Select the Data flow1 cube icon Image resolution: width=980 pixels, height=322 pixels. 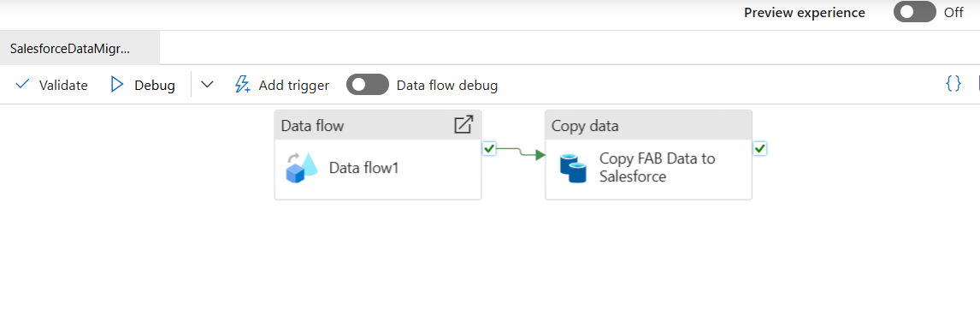[x=302, y=167]
